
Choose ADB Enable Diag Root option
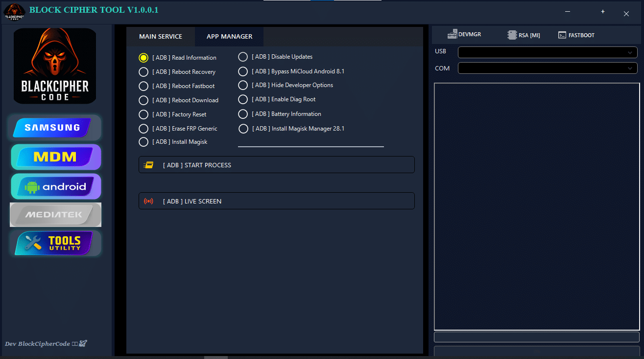243,99
